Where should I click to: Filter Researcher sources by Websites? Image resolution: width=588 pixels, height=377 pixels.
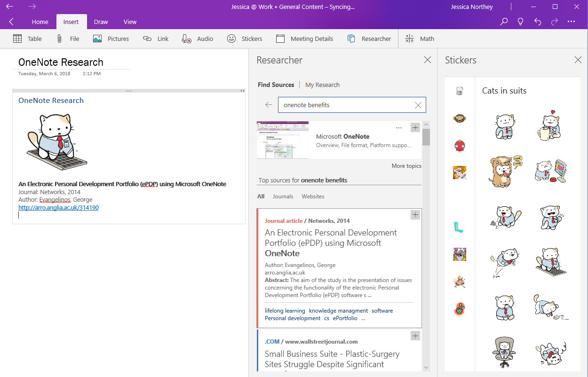(x=313, y=196)
